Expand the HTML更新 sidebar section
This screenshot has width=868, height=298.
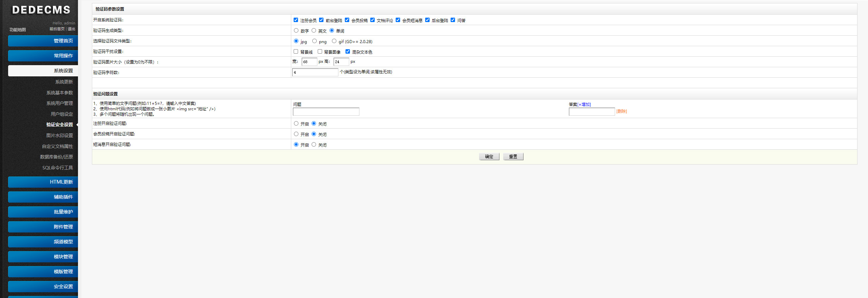tap(43, 182)
